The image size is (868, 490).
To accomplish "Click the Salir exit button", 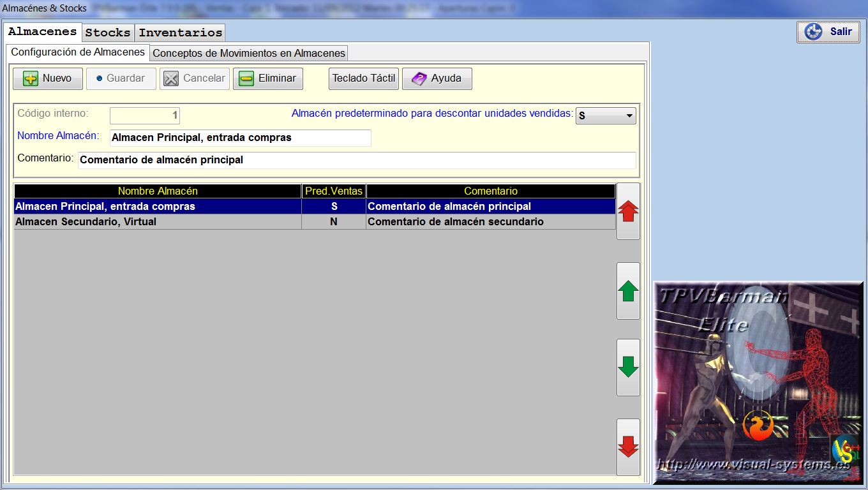I will click(828, 32).
